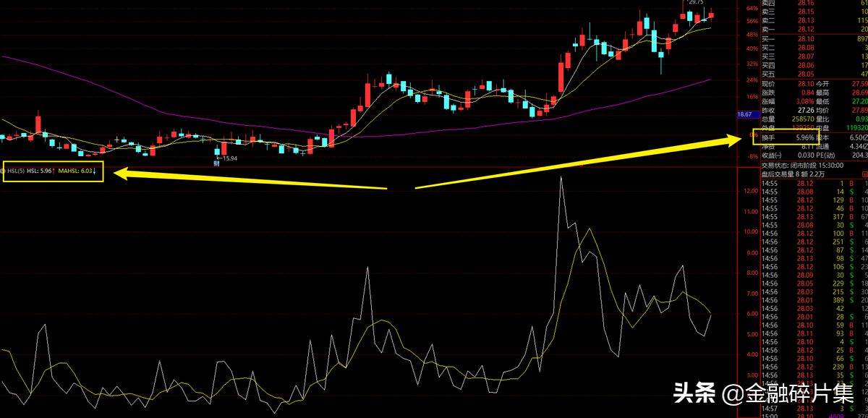Select the 均价 27.89 average price value
The image size is (868, 418).
(x=843, y=110)
